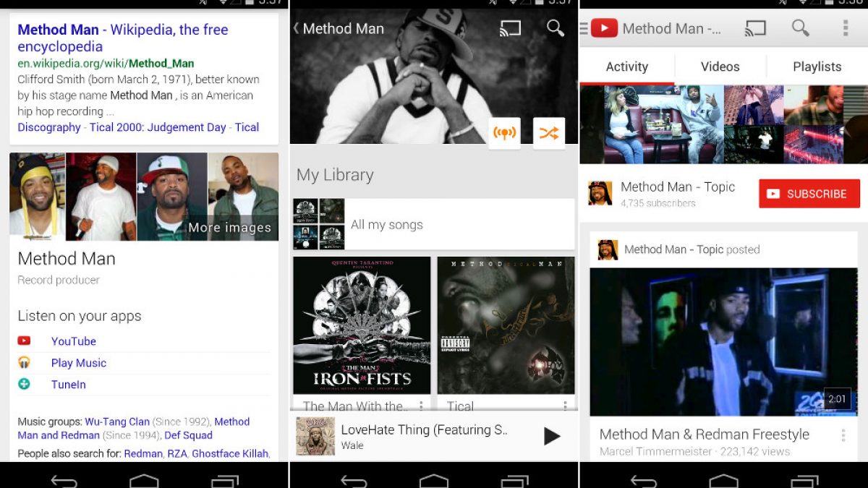The height and width of the screenshot is (488, 868).
Task: Select the 4,735 subscribers text
Action: click(x=658, y=204)
